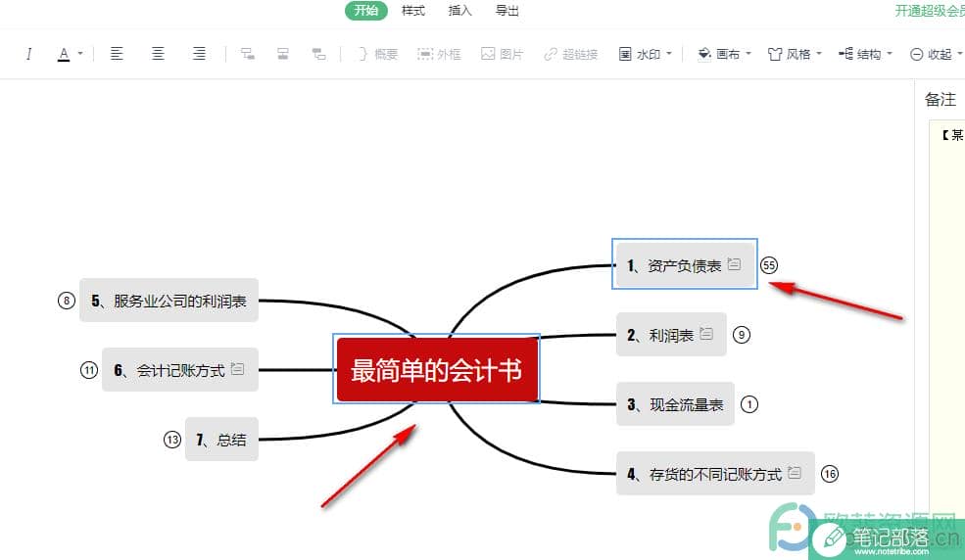The image size is (965, 560).
Task: Expand the 13 subtopics of 总结
Action: click(x=171, y=439)
